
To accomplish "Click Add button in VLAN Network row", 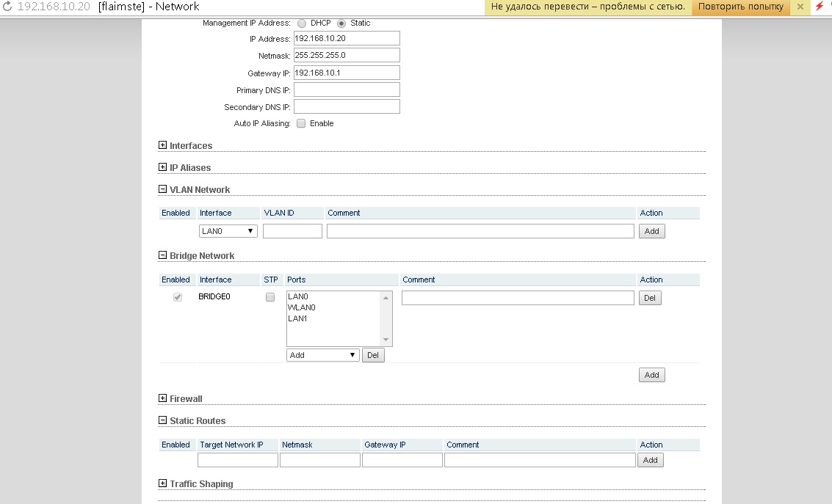I will [651, 231].
